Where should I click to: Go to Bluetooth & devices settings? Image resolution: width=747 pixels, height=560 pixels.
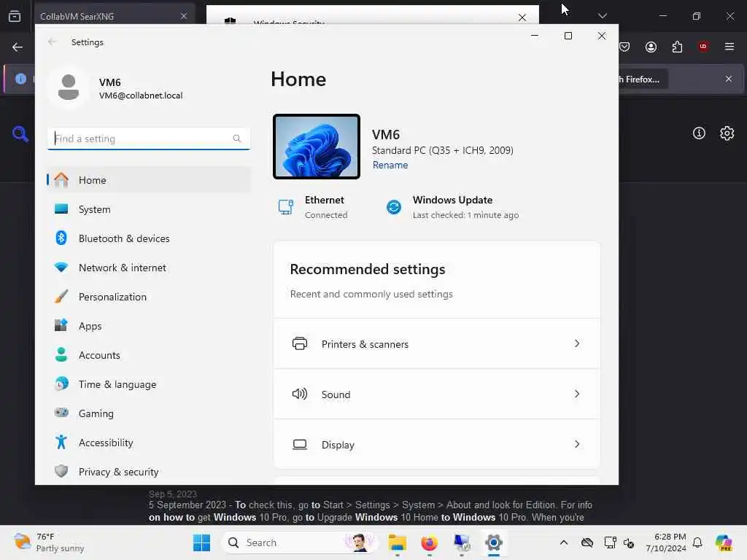click(x=149, y=238)
